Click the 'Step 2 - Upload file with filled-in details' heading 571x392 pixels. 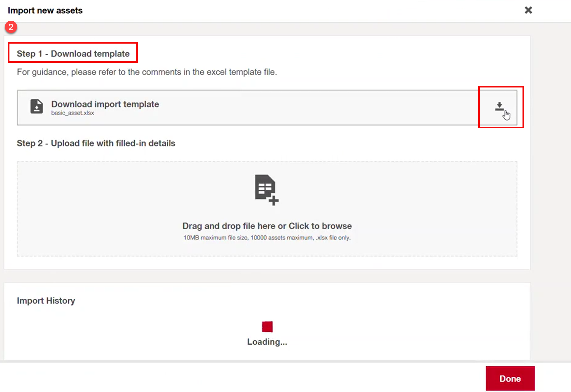[96, 143]
